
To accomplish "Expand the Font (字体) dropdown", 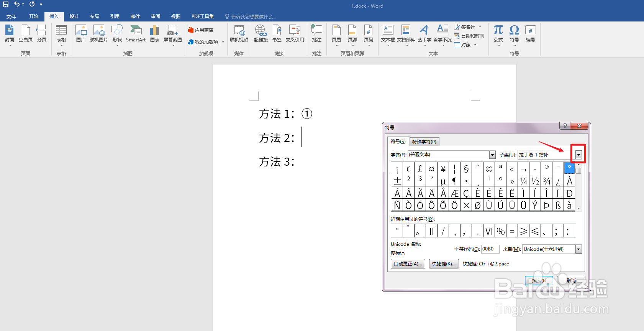I will coord(493,155).
